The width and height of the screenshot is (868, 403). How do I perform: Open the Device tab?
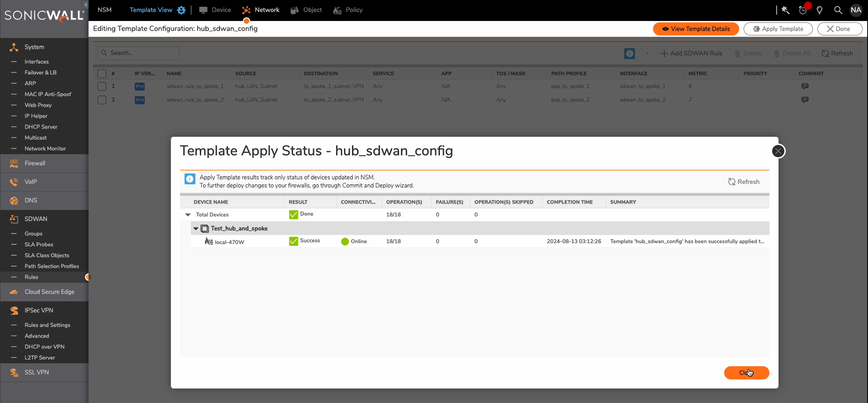(215, 10)
